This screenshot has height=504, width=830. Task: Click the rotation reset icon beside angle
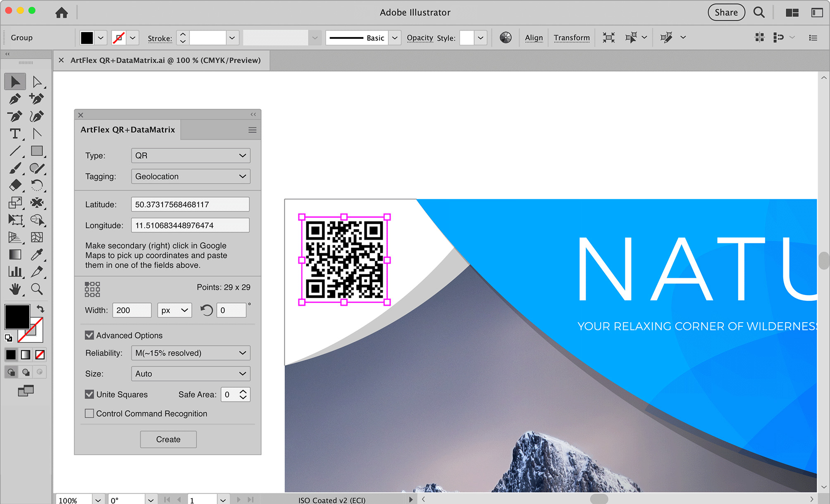pos(206,310)
